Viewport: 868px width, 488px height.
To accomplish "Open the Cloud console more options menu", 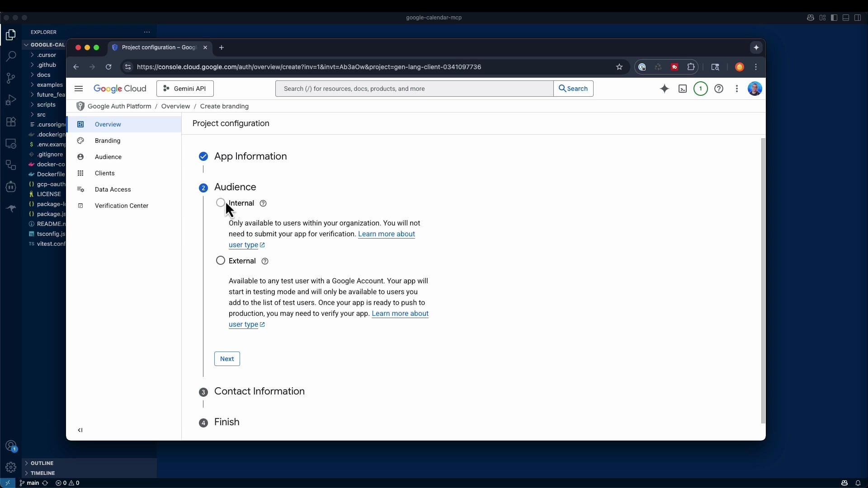I will point(737,89).
